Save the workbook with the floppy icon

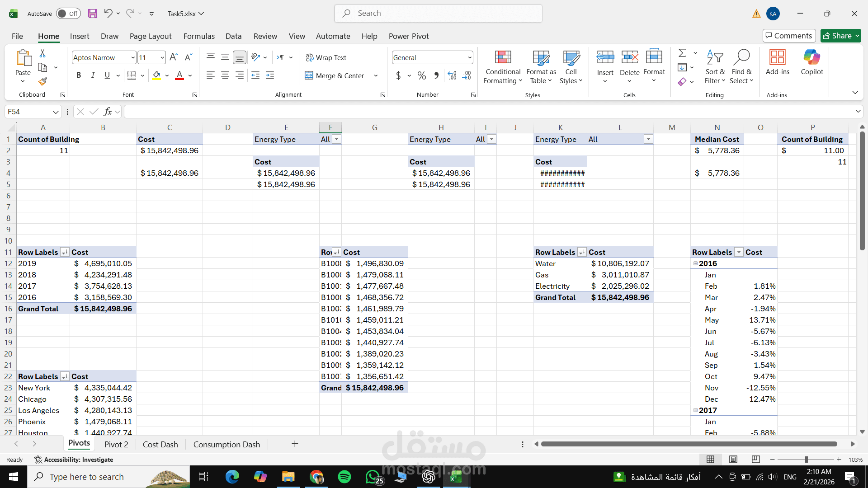(x=93, y=14)
